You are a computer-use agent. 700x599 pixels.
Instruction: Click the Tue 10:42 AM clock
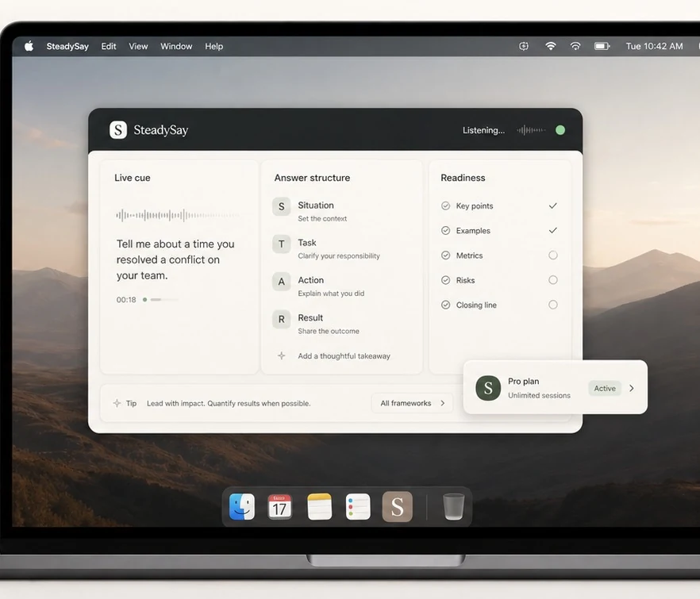click(654, 47)
